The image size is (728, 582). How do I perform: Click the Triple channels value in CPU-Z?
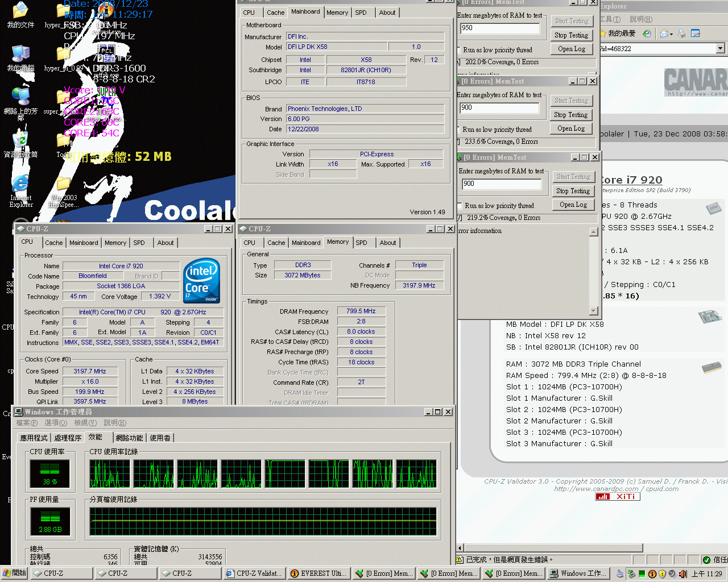point(419,265)
